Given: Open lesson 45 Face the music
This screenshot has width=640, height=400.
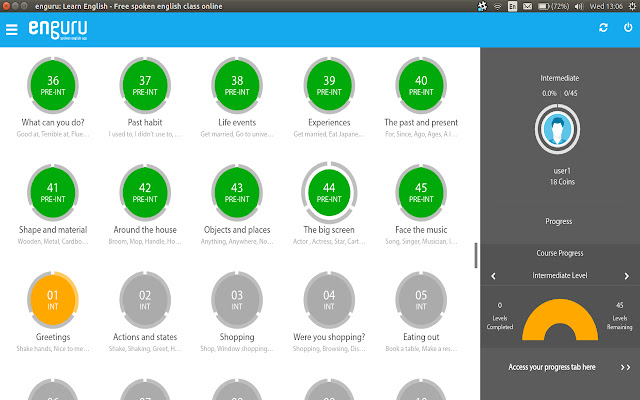Looking at the screenshot, I should coord(421,193).
